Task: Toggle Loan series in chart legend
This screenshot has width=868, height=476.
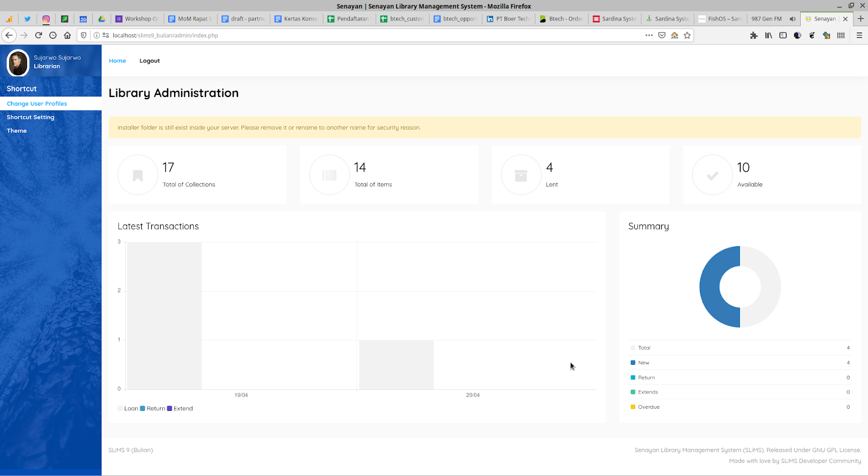Action: coord(128,408)
